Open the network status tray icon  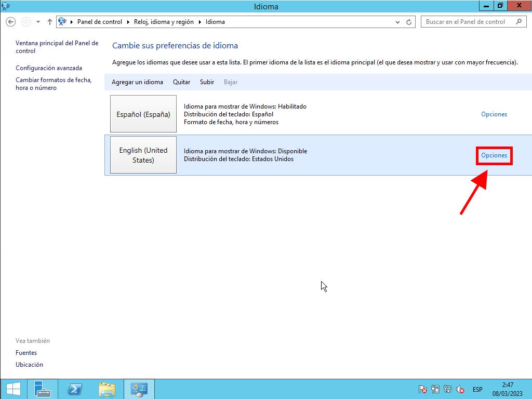[447, 389]
